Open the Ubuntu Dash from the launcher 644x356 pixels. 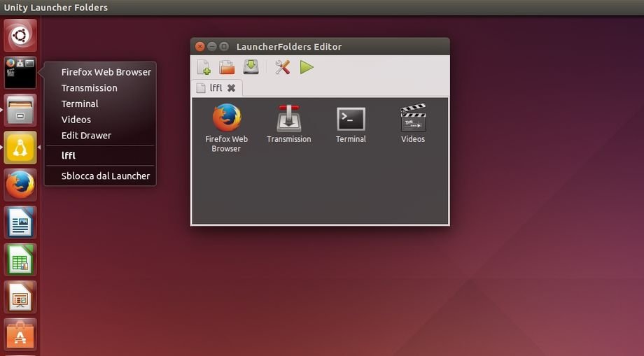[20, 35]
